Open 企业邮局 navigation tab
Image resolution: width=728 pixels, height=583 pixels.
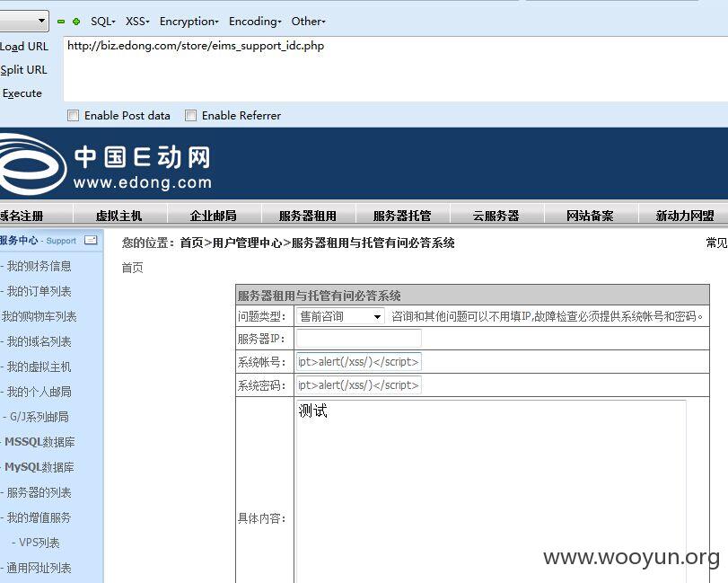(x=213, y=216)
